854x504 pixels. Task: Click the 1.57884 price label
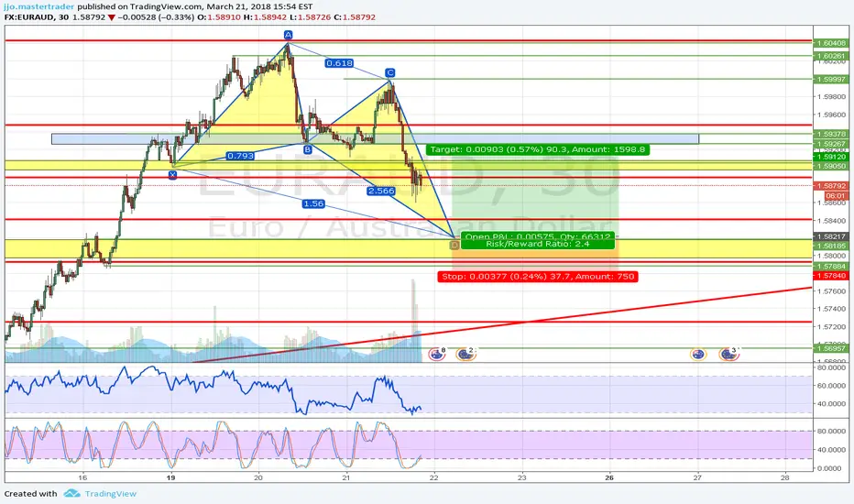pyautogui.click(x=831, y=267)
